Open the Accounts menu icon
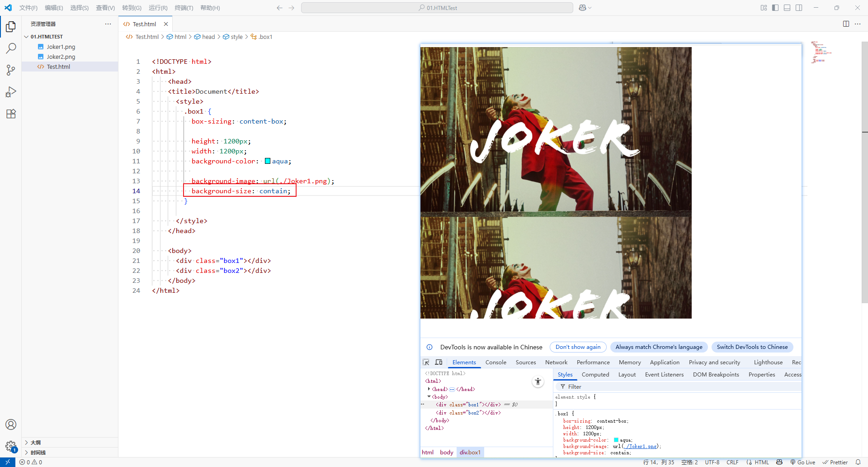This screenshot has height=467, width=868. coord(11,424)
